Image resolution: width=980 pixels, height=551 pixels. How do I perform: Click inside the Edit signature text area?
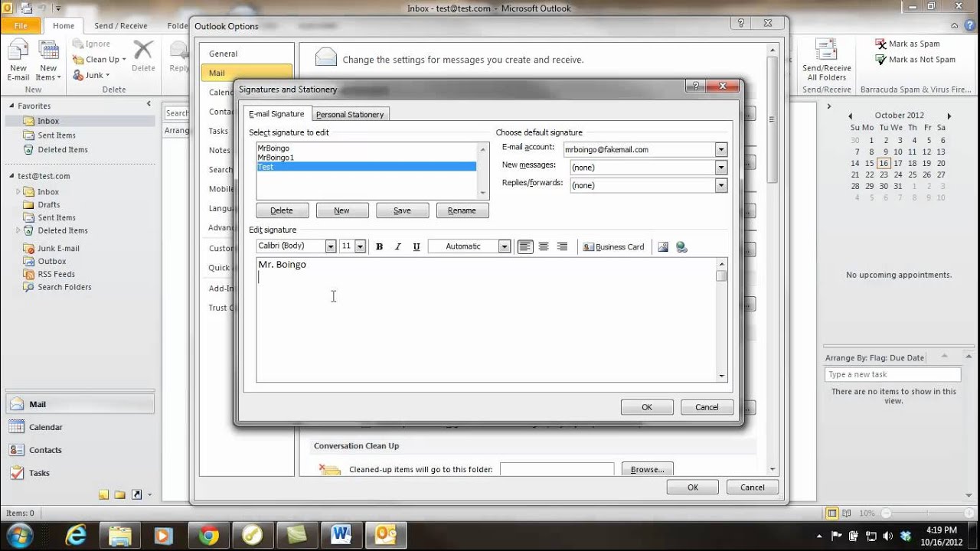click(486, 321)
